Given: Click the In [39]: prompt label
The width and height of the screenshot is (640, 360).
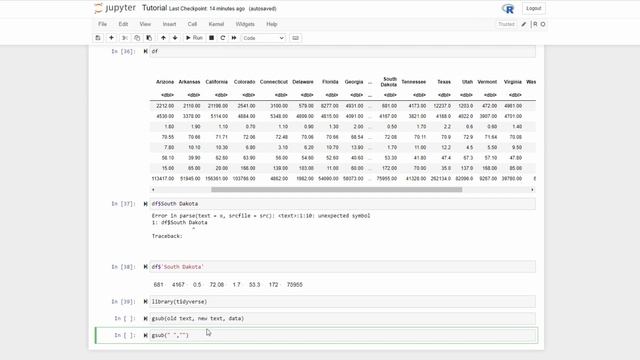Looking at the screenshot, I should click(x=123, y=302).
